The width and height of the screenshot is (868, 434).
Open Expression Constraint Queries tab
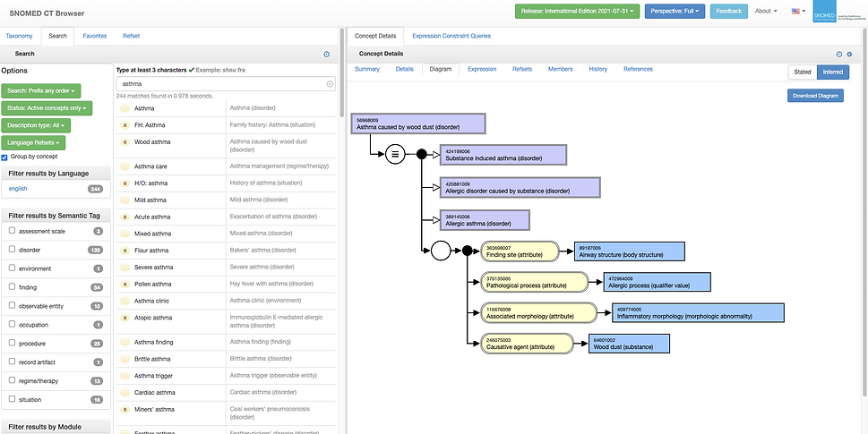451,36
